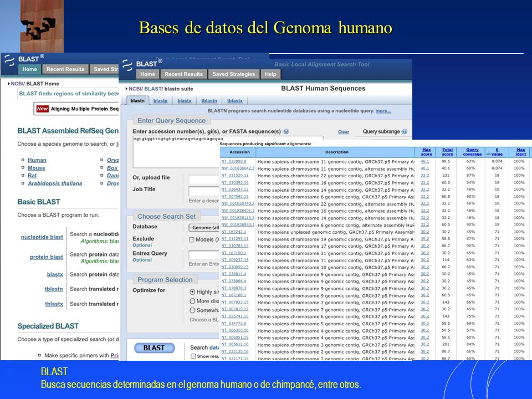Open the Mouse genome link
This screenshot has height=399, width=532.
pyautogui.click(x=37, y=168)
